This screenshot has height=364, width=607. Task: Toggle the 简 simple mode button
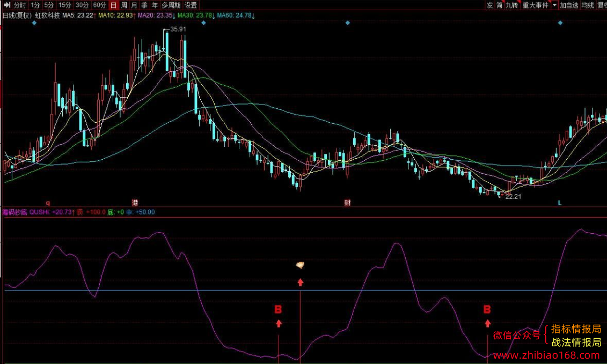coord(500,5)
